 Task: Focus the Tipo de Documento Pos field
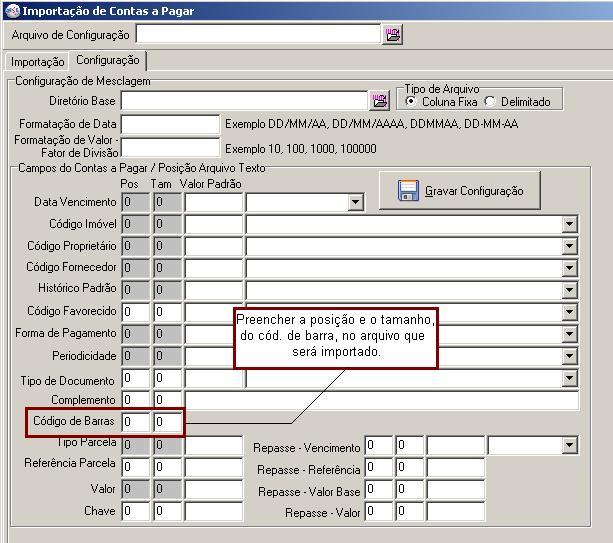136,378
